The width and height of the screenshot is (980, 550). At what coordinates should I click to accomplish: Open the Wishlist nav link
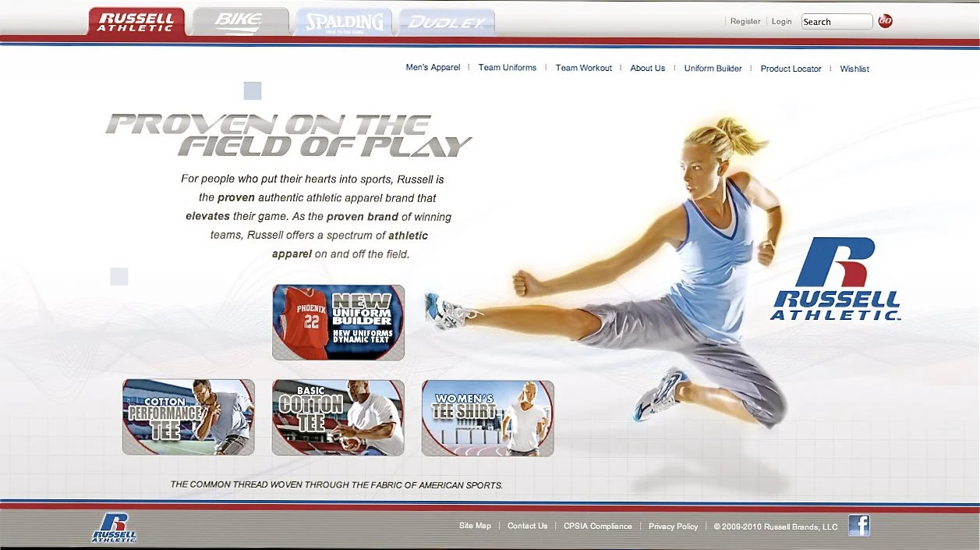(x=854, y=69)
